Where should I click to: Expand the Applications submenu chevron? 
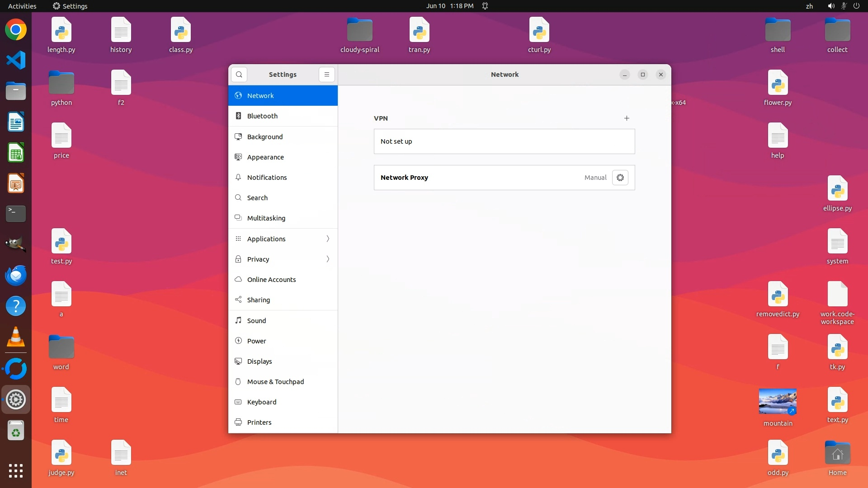pos(328,239)
